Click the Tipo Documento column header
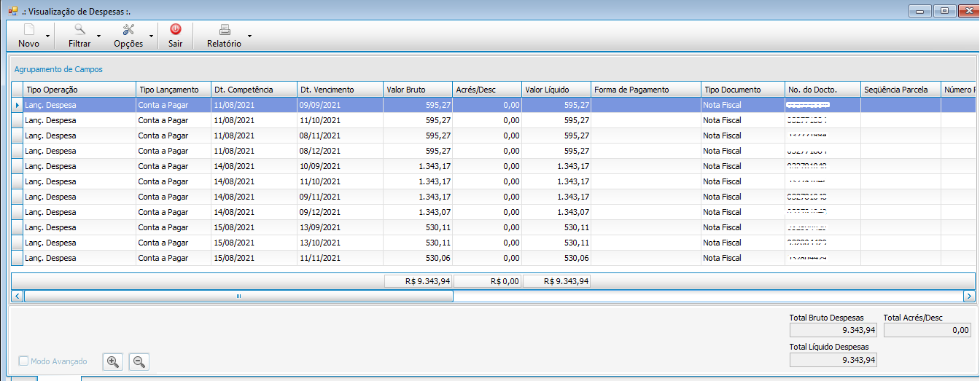This screenshot has height=381, width=980. pyautogui.click(x=743, y=90)
